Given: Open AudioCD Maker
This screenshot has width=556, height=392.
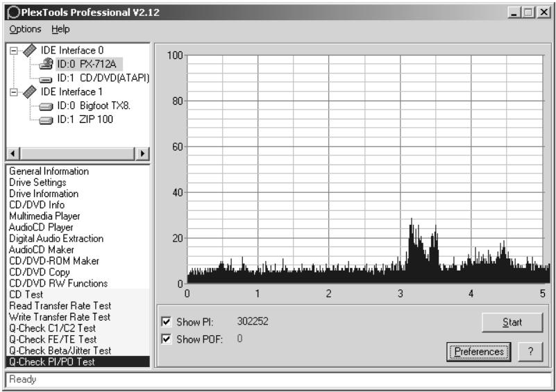Looking at the screenshot, I should [x=42, y=250].
